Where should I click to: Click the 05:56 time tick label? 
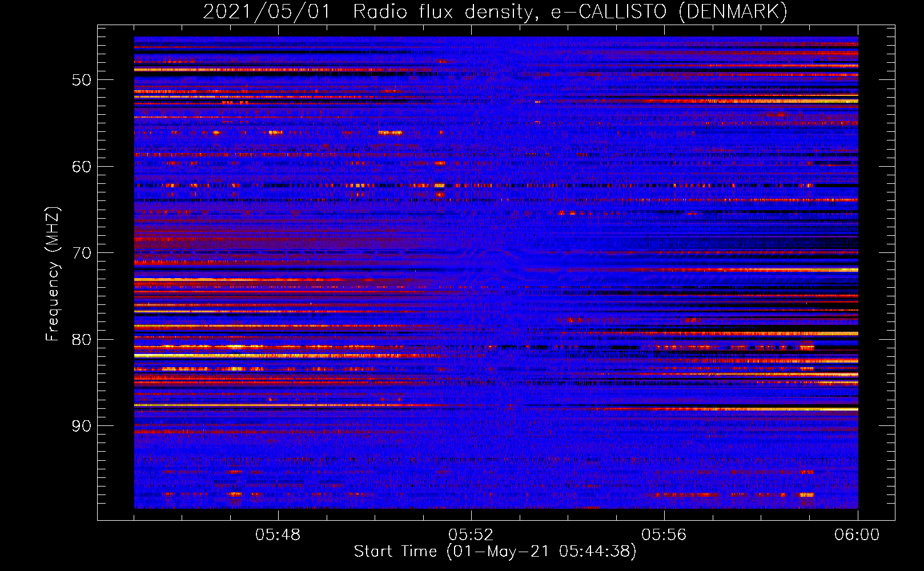tap(664, 535)
